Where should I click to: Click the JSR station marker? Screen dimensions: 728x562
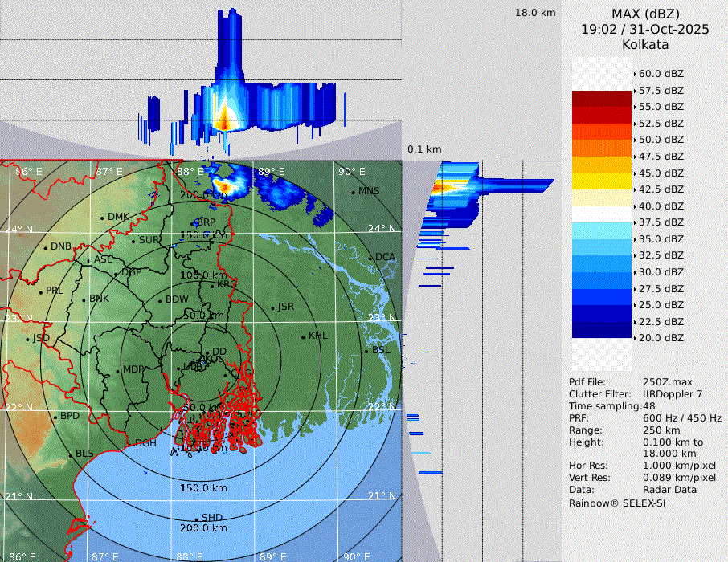point(272,308)
